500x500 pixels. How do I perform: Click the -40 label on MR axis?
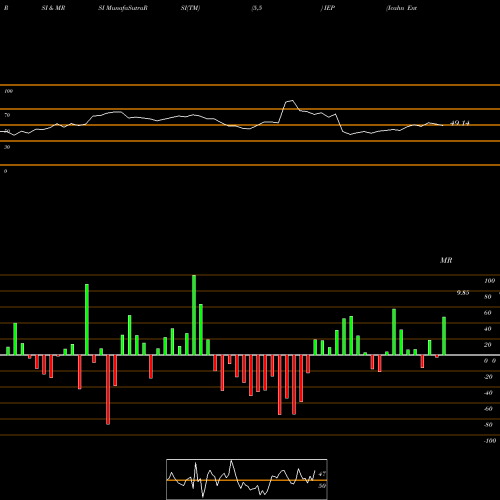tap(488, 393)
